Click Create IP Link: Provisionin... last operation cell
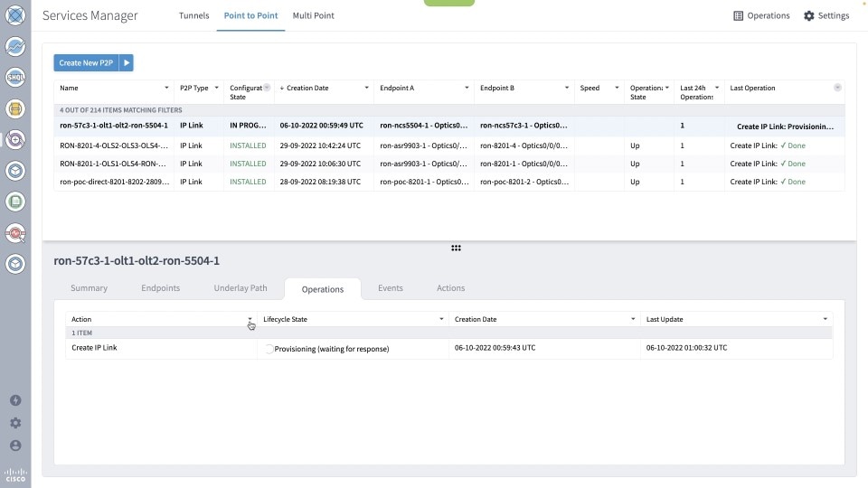The width and height of the screenshot is (868, 488). pos(785,127)
